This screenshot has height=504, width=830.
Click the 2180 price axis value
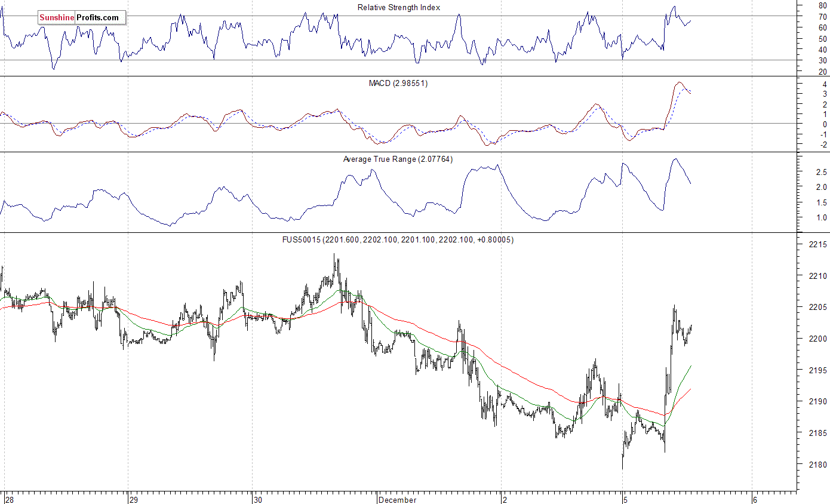pos(818,465)
